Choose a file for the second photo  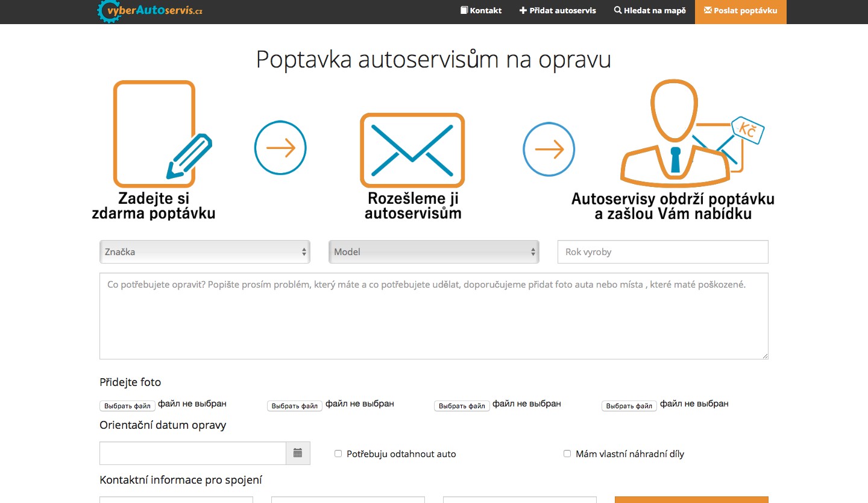click(x=295, y=406)
